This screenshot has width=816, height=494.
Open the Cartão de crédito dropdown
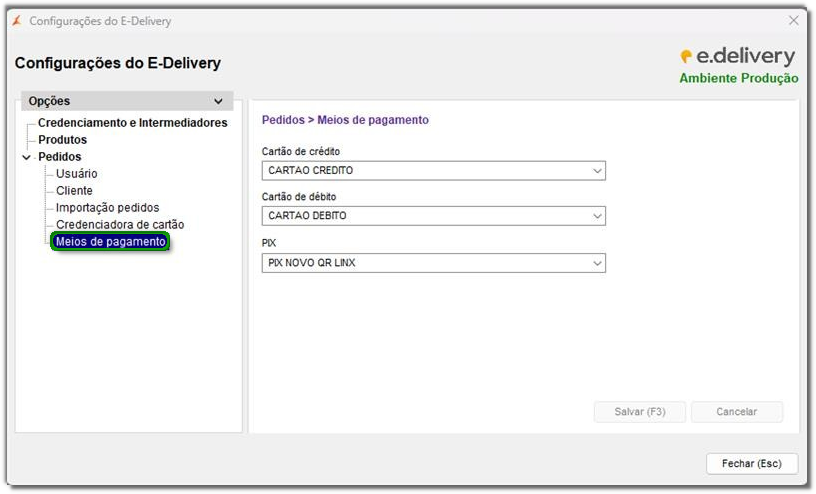pyautogui.click(x=434, y=171)
